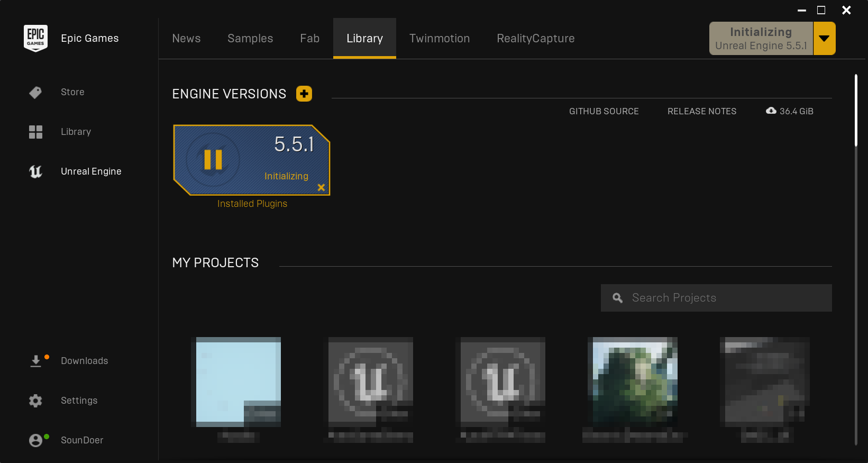Cancel the 5.5.1 install with the X icon

point(321,187)
